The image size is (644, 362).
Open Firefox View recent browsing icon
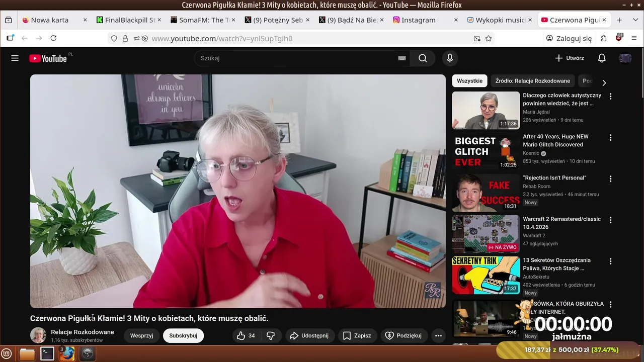8,20
